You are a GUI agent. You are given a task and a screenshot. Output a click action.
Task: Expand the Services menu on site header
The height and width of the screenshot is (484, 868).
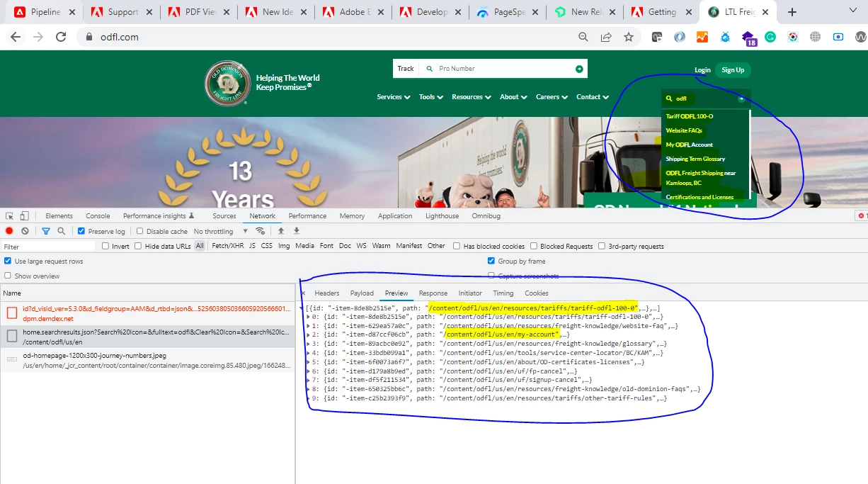pyautogui.click(x=394, y=97)
